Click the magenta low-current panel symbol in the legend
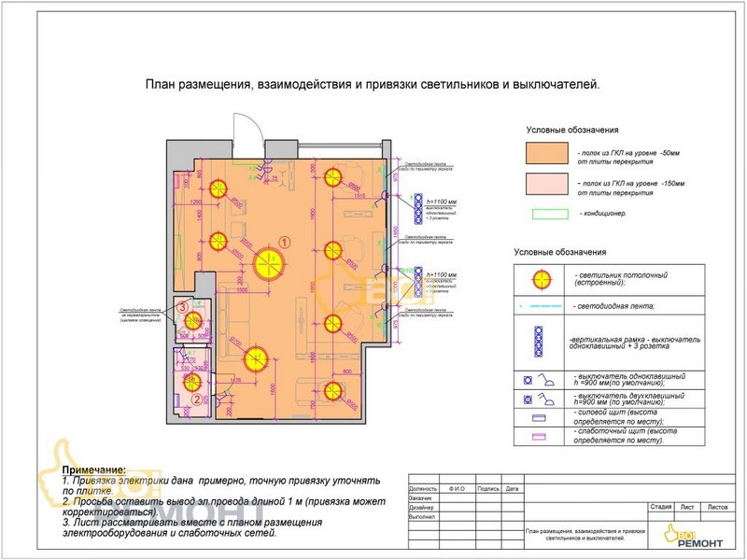The image size is (747, 560). click(539, 437)
